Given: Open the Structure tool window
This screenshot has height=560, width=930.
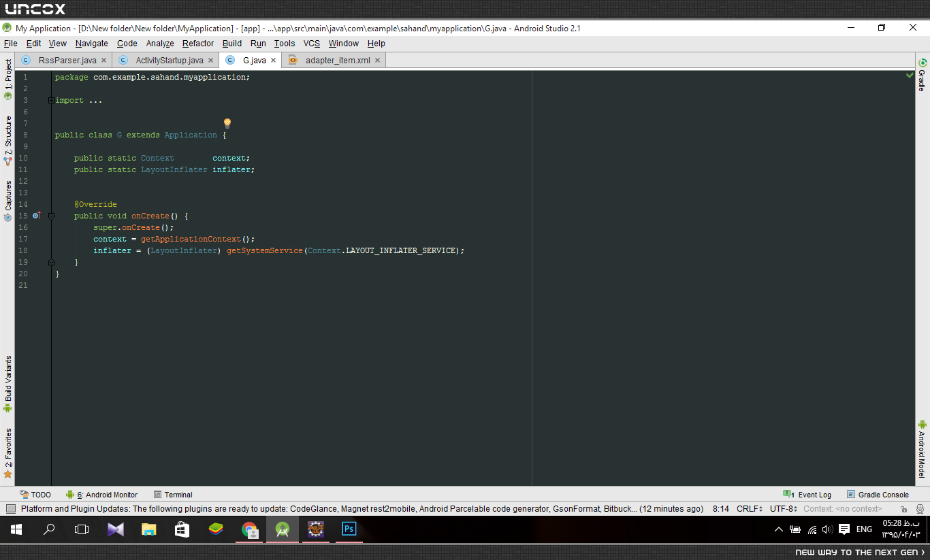Looking at the screenshot, I should tap(7, 141).
